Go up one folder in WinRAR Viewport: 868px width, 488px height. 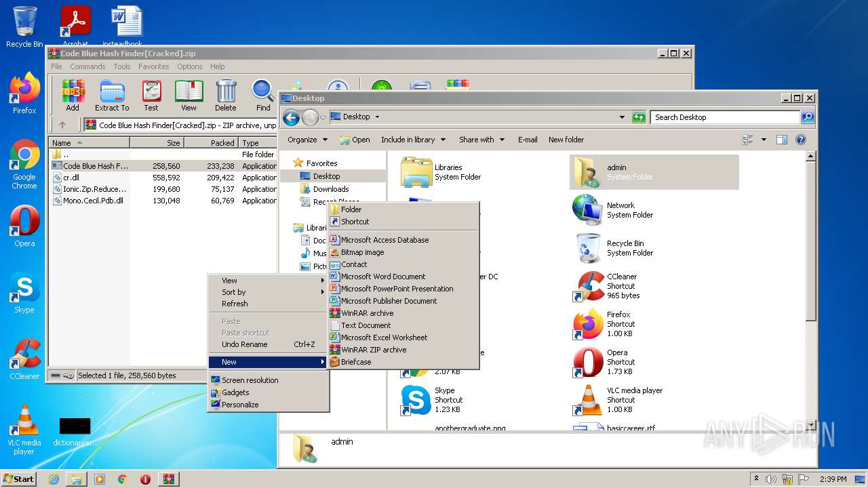tap(62, 125)
